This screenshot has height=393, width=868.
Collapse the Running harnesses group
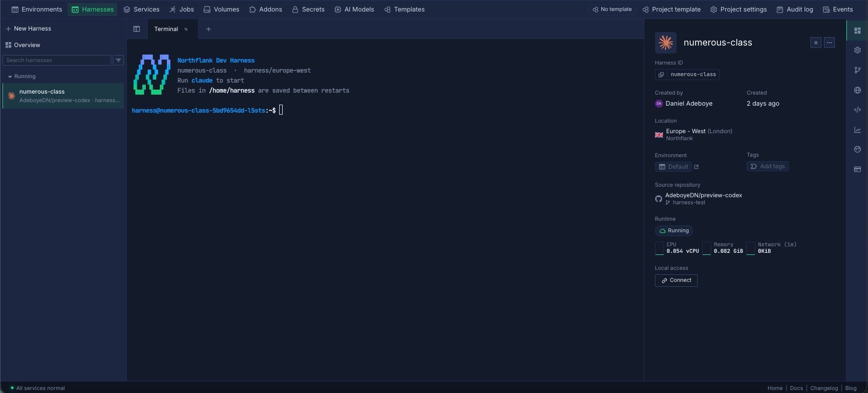tap(22, 77)
